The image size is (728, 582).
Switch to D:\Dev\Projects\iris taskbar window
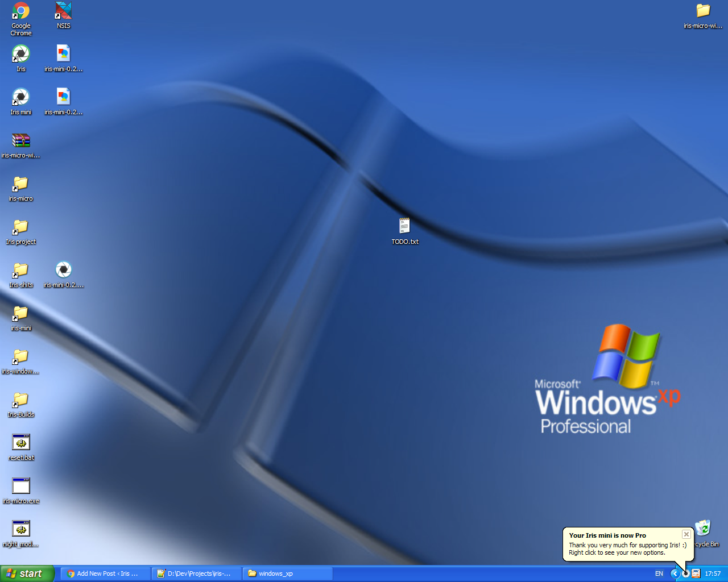[x=197, y=573]
